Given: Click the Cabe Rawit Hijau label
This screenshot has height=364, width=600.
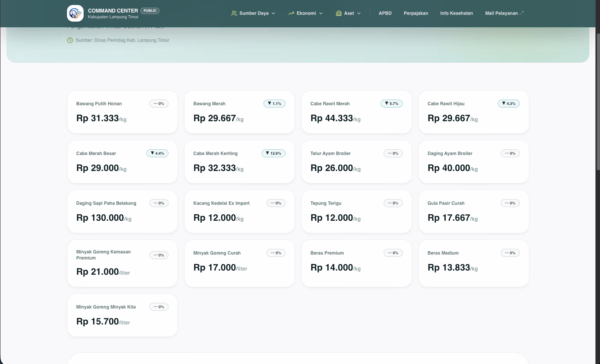Looking at the screenshot, I should coord(446,104).
